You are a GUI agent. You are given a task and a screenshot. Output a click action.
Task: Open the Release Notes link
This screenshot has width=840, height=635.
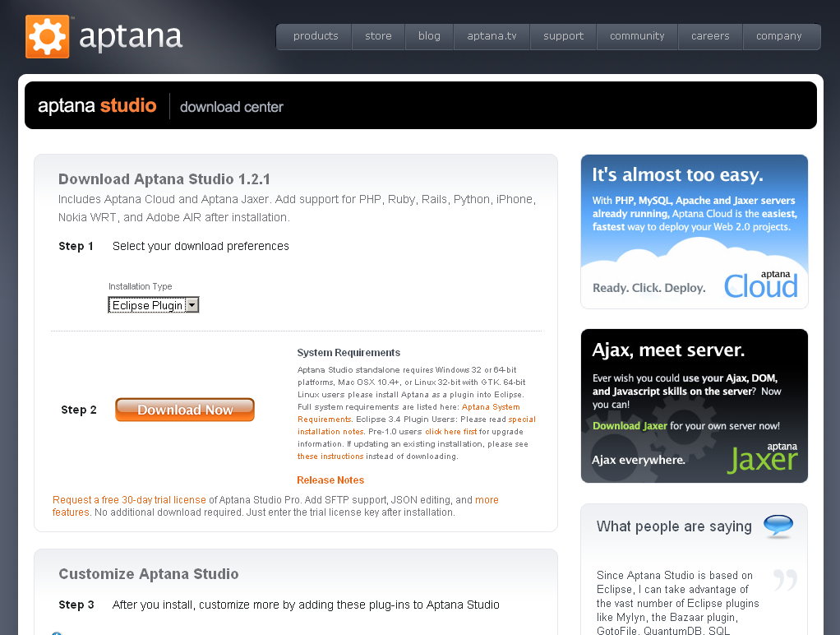click(x=330, y=480)
